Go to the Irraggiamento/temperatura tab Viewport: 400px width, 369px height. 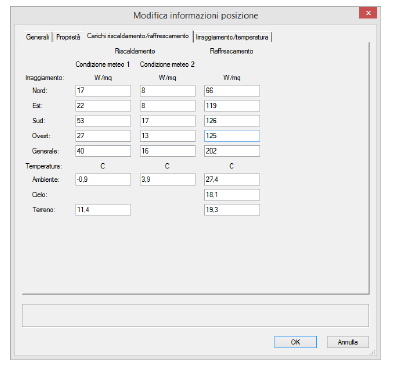tap(232, 37)
